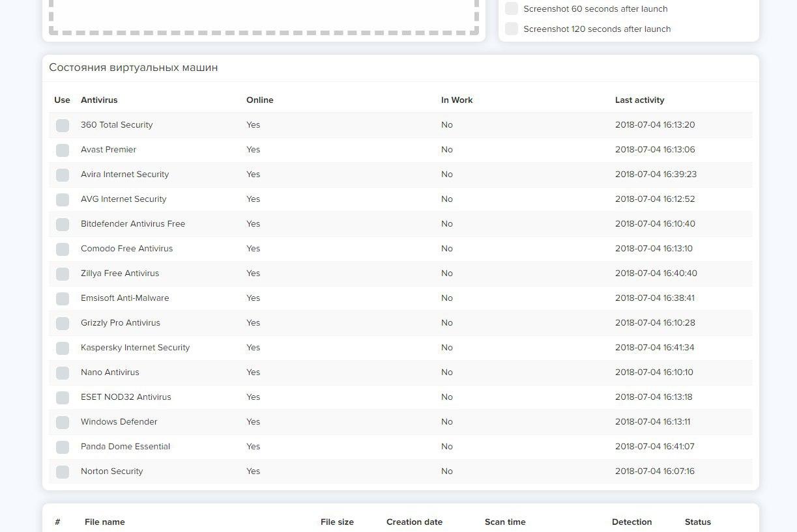The width and height of the screenshot is (797, 532).
Task: Enable Panda Dome Essential checkbox
Action: (x=63, y=447)
